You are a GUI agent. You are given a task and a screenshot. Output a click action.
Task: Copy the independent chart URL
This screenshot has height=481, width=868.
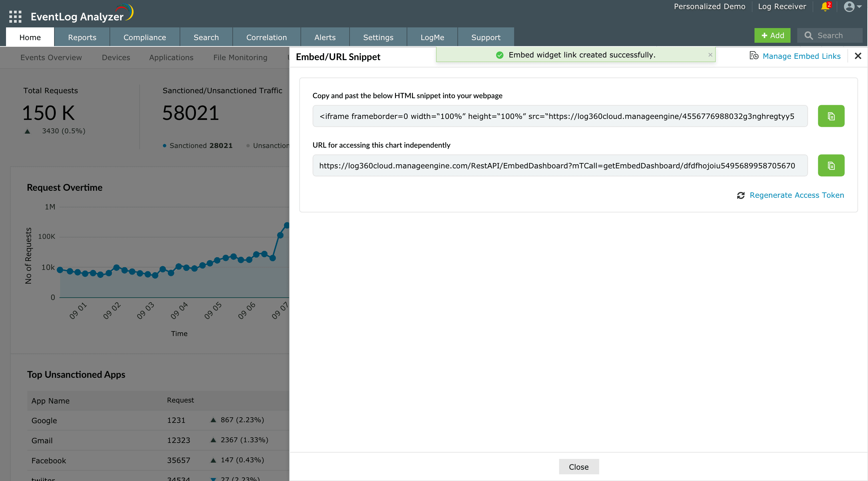[831, 165]
